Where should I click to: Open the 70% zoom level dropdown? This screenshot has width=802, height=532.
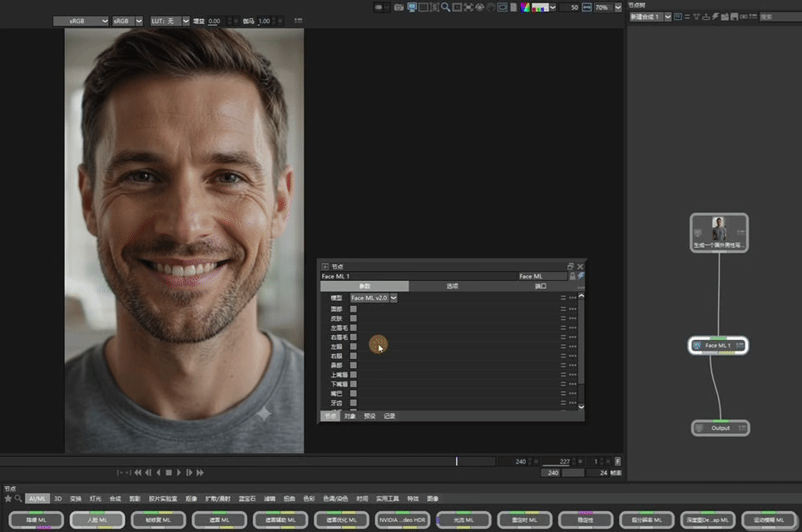(x=618, y=7)
